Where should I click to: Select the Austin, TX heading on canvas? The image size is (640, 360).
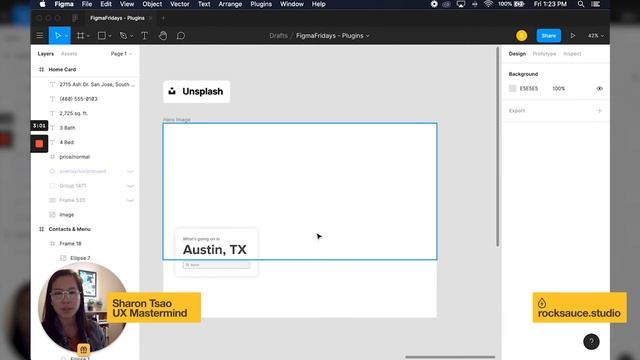coord(215,249)
